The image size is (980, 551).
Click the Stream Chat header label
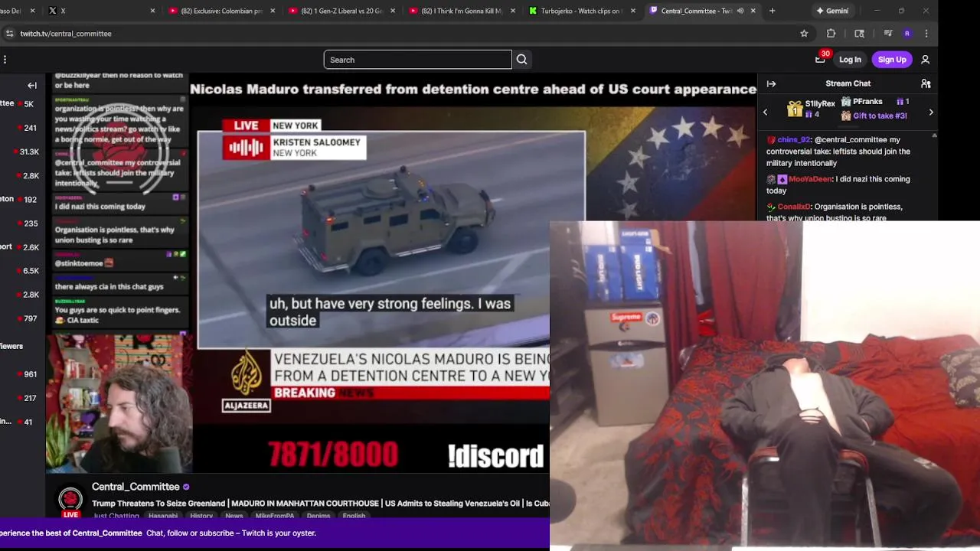(848, 83)
